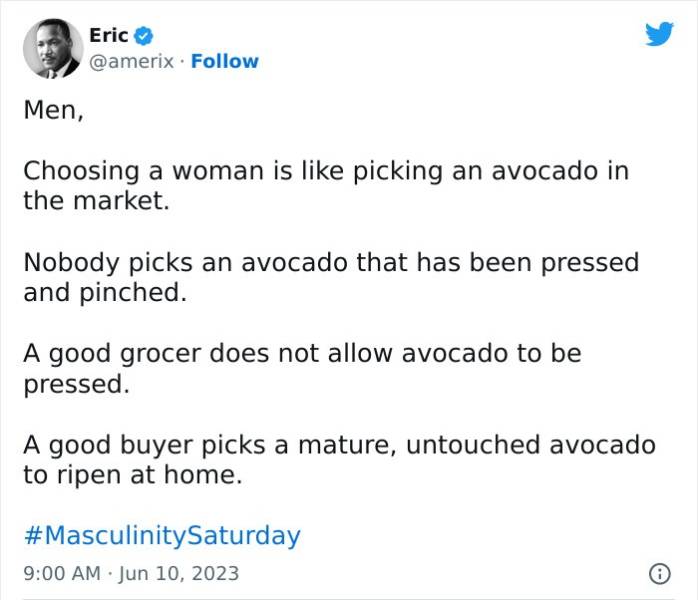Screen dimensions: 698x600
Task: Click the "Nobody picks an avocado" line
Action: (331, 262)
